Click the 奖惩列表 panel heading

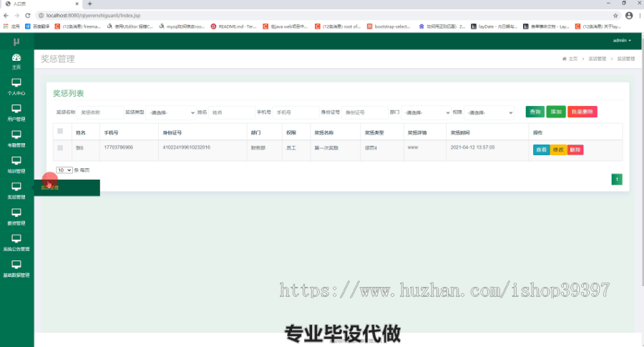(68, 93)
